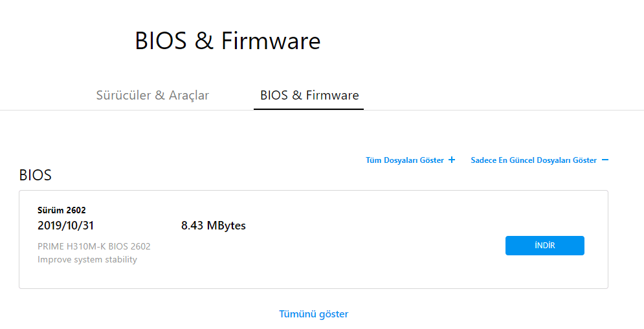Click the black underline below the active tab

309,109
